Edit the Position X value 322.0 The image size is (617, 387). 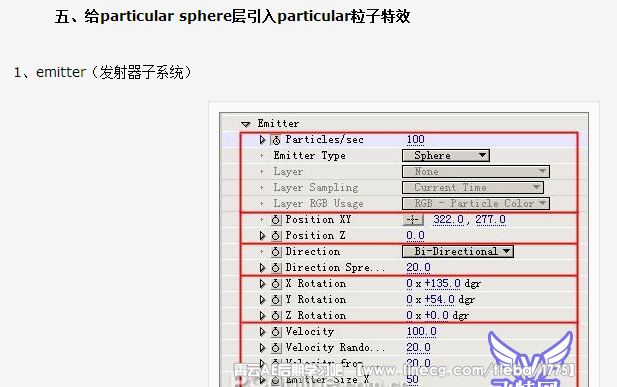(x=449, y=219)
